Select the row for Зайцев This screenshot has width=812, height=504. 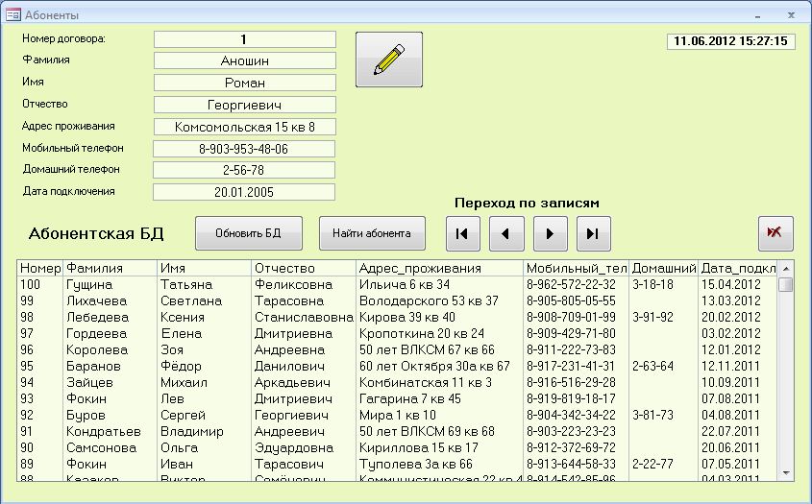(x=398, y=382)
